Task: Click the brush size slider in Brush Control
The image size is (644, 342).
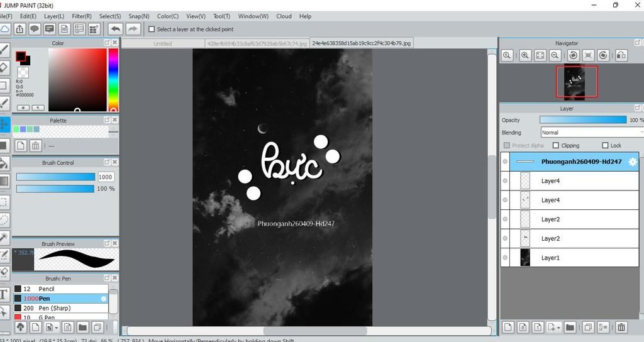Action: pos(55,177)
